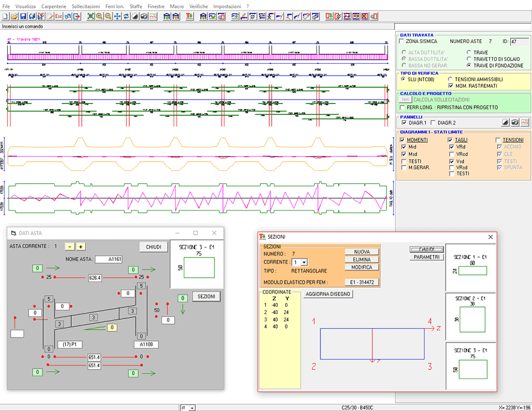Click the new blank document icon
Viewport: 532px width, 411px height.
click(5, 16)
